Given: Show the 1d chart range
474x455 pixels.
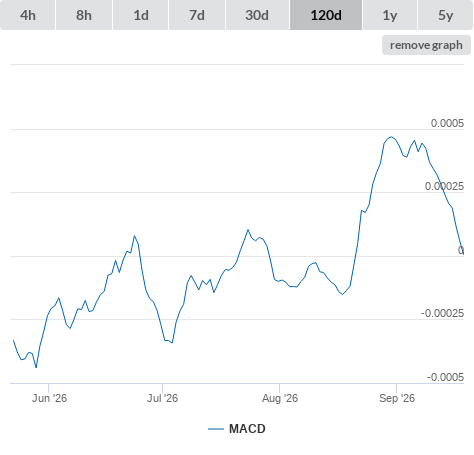Looking at the screenshot, I should click(140, 15).
